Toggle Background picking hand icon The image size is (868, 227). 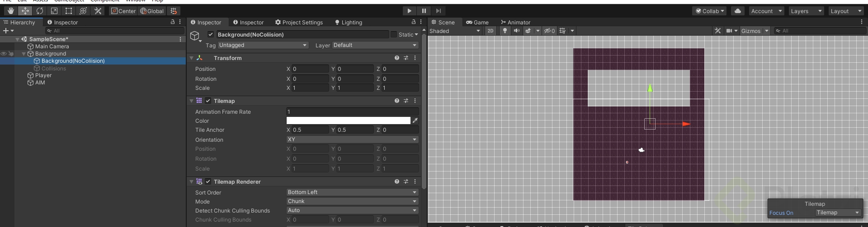(x=11, y=54)
